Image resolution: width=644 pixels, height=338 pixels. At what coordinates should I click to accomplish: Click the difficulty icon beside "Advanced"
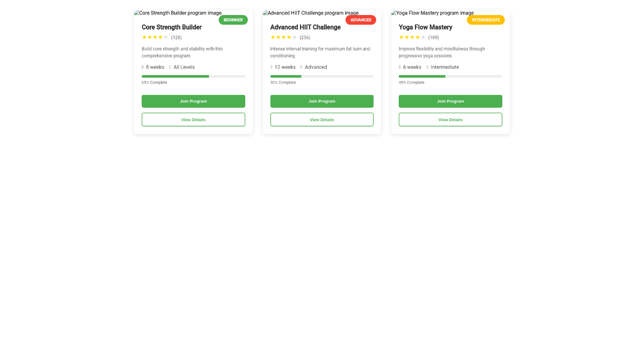tap(302, 67)
